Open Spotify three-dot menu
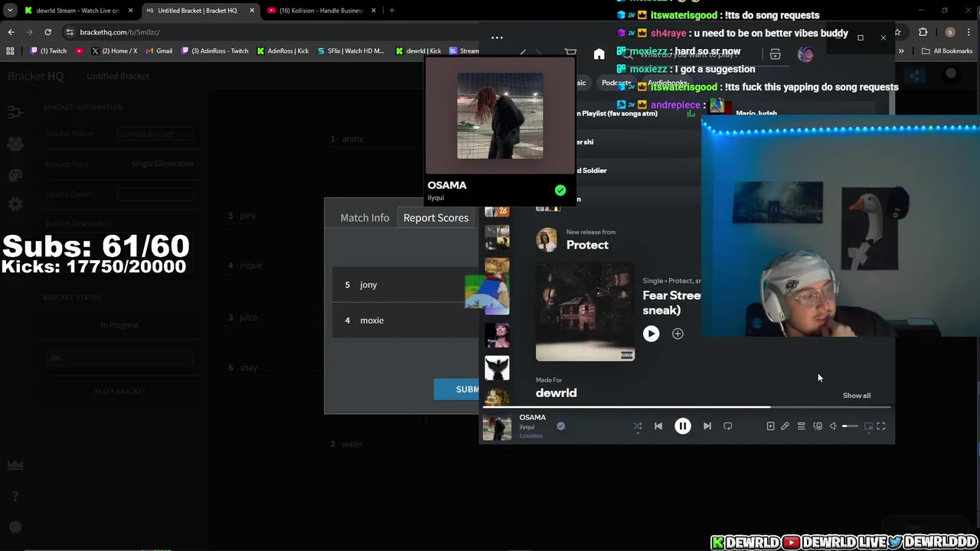Screen dimensions: 980x551 coord(497,37)
